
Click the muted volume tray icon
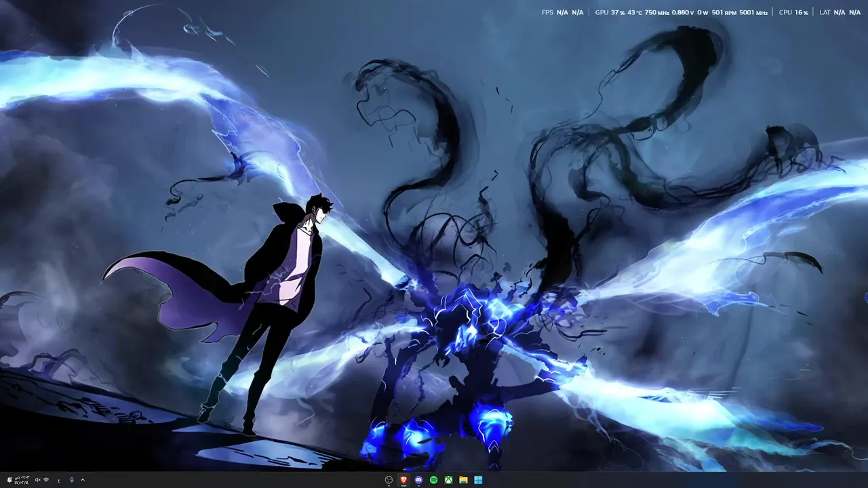pyautogui.click(x=37, y=480)
